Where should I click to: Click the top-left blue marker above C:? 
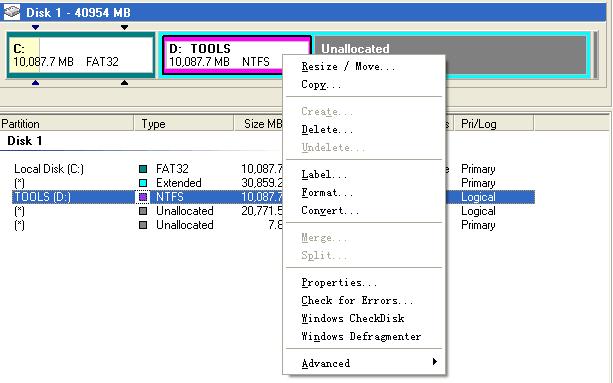[35, 27]
